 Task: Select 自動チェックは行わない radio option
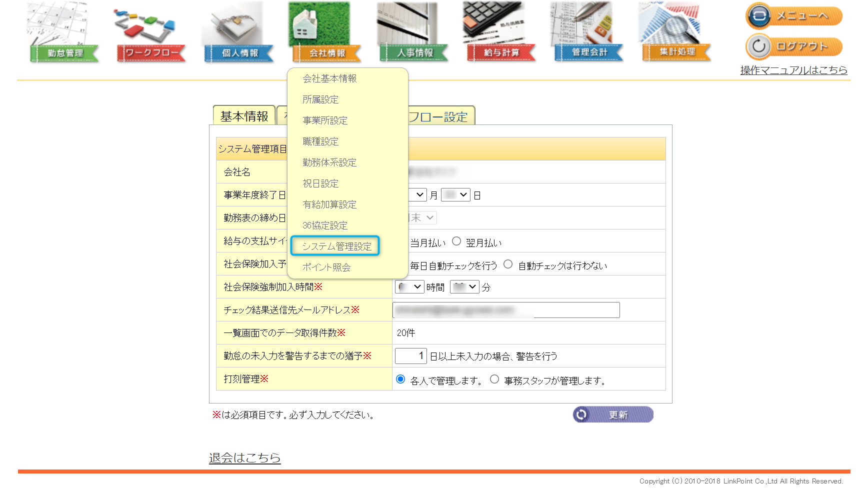pyautogui.click(x=508, y=264)
